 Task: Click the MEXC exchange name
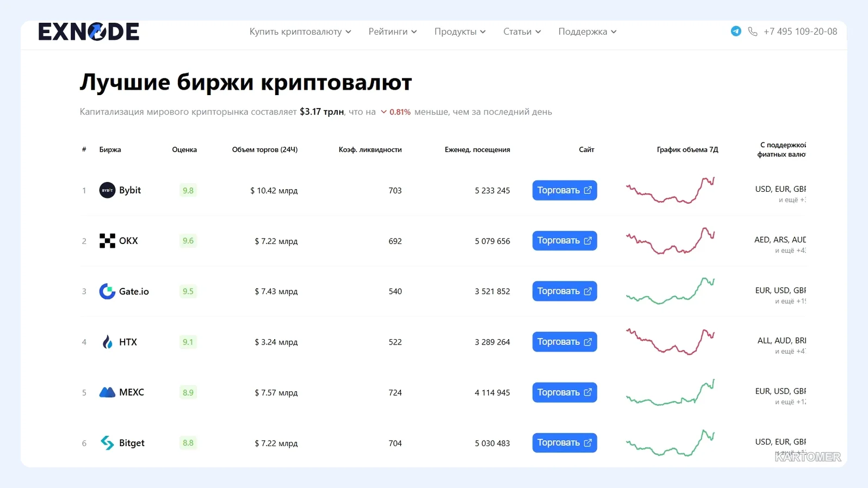132,392
